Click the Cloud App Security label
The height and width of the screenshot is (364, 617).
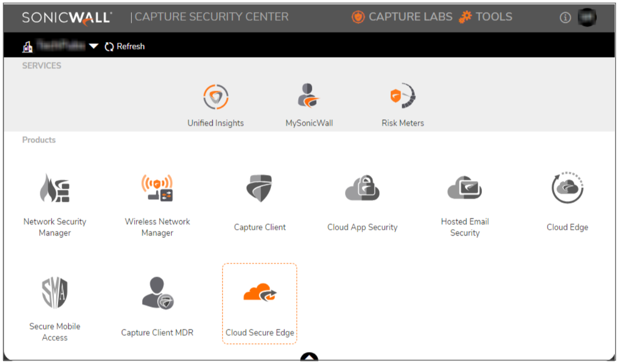pyautogui.click(x=362, y=227)
